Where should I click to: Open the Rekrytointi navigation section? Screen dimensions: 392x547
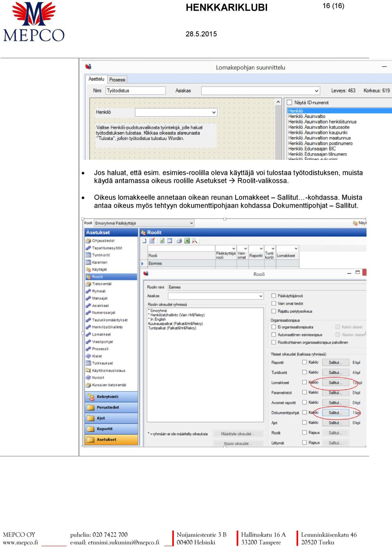click(111, 397)
